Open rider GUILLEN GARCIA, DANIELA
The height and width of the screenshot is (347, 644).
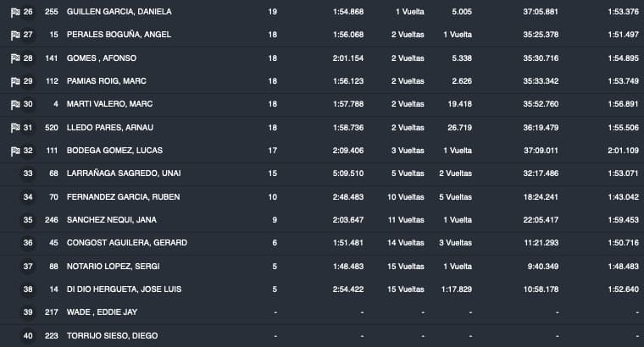tap(124, 12)
